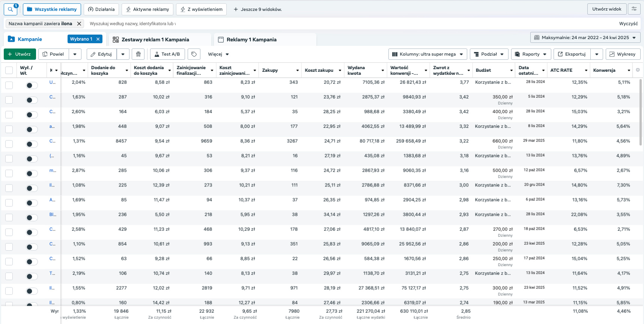This screenshot has height=324, width=644.
Task: Click the column customize circle icon
Action: (x=638, y=70)
